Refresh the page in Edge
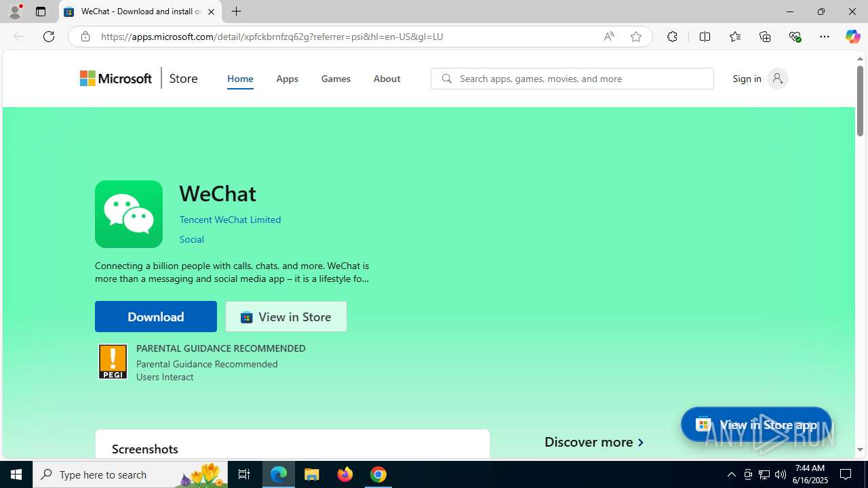This screenshot has width=868, height=488. 49,37
